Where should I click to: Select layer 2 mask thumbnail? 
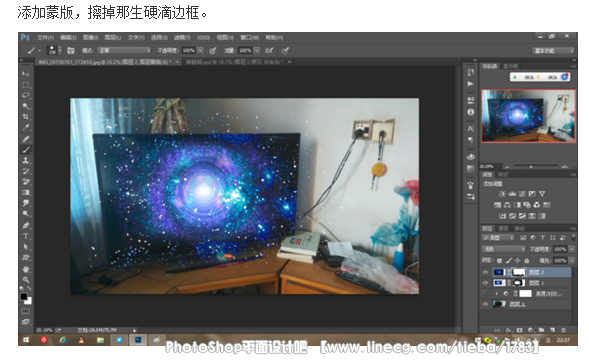click(x=519, y=272)
